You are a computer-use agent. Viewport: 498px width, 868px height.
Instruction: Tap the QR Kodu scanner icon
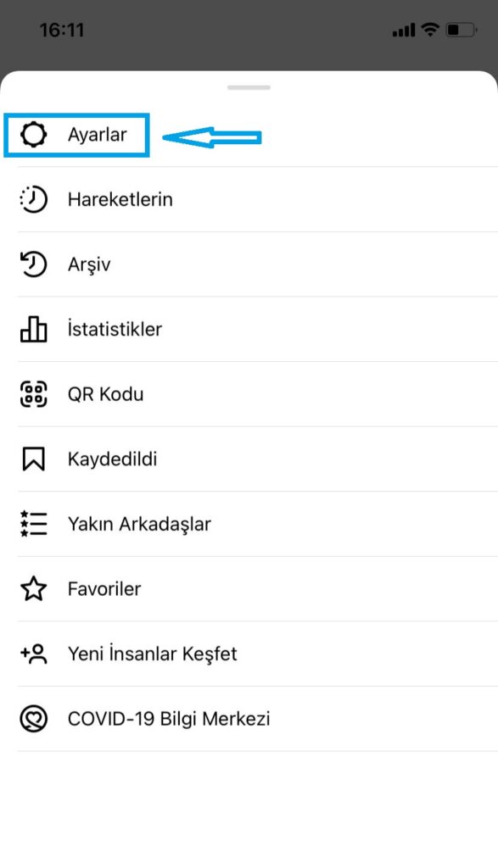pos(33,394)
